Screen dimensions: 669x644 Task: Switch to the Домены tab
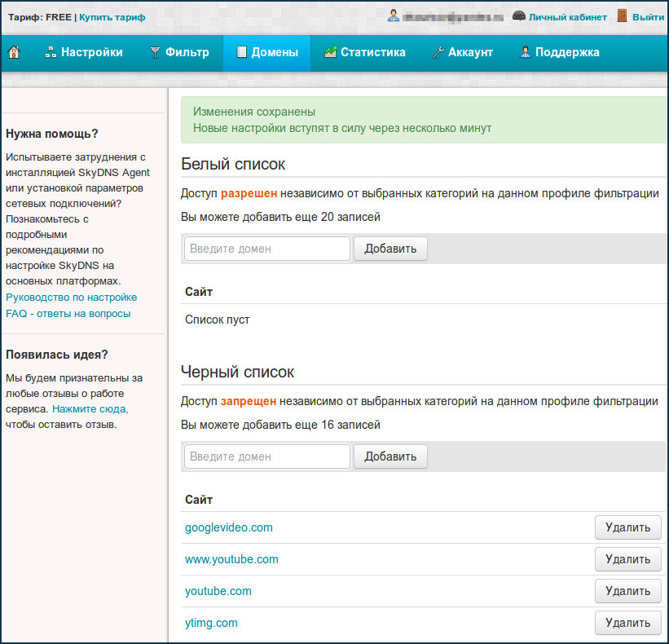(x=266, y=52)
